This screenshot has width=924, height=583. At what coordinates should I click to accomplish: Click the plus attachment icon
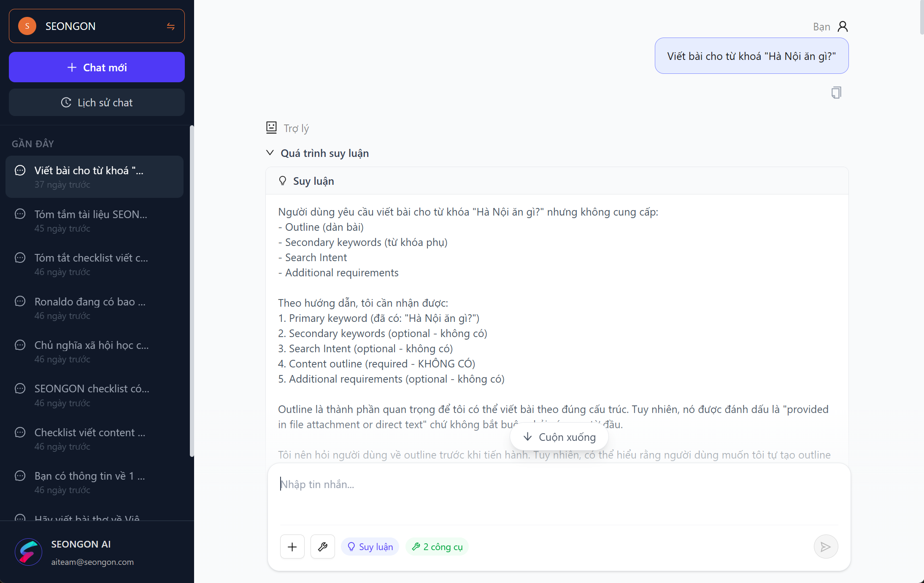pos(292,547)
